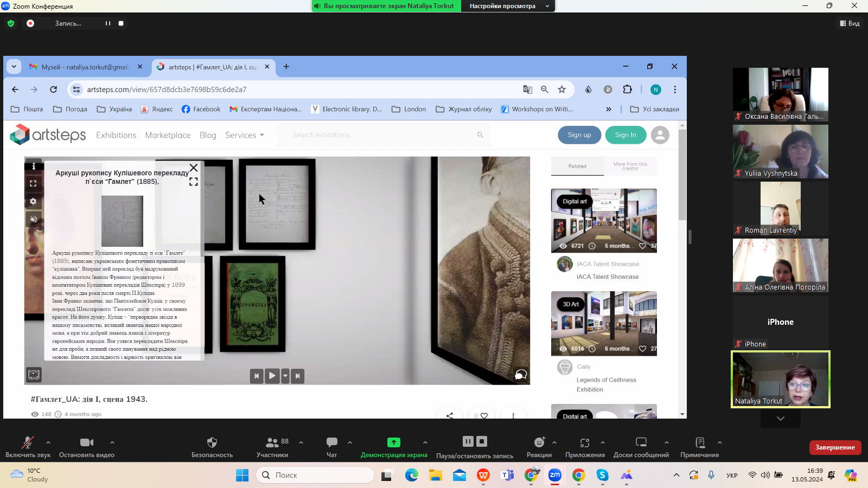Click the info icon in exhibition viewer

34,166
